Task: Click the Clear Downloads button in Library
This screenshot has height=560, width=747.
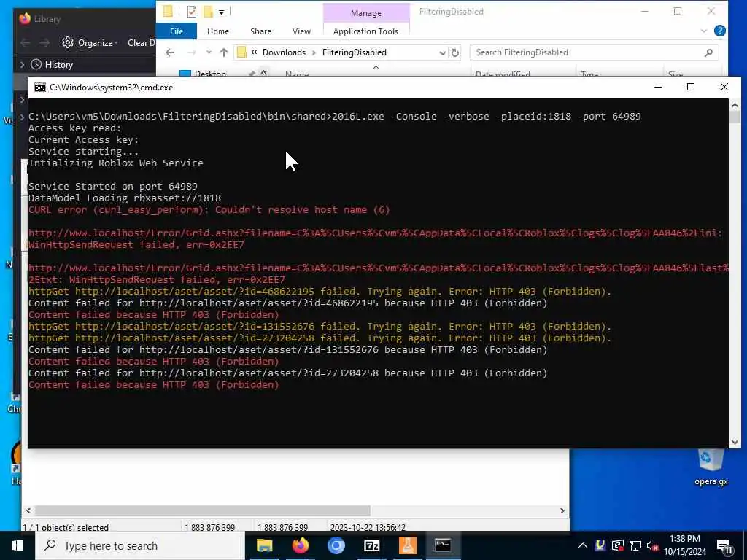Action: (x=142, y=43)
